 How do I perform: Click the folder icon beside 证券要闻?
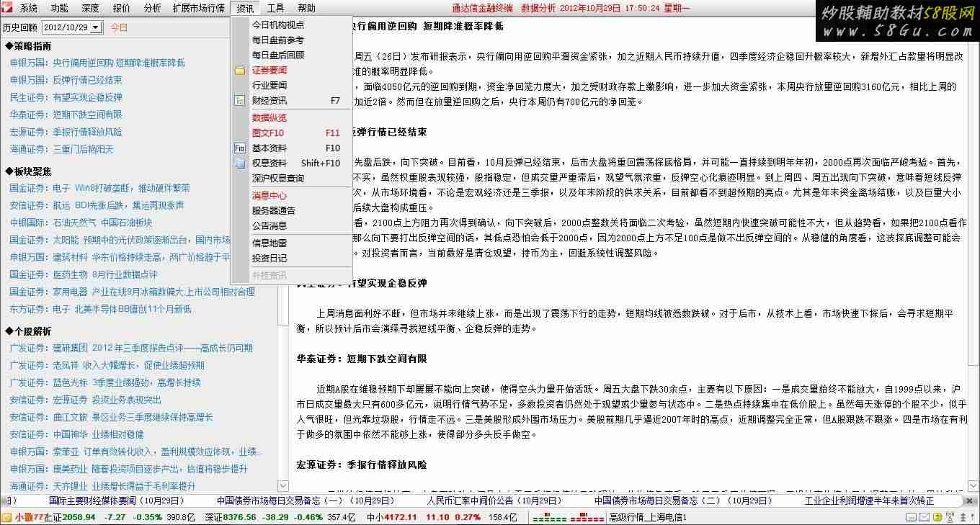239,71
